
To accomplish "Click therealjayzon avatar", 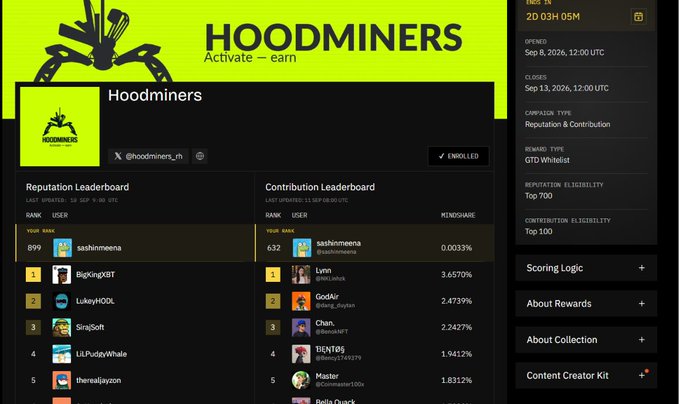I will (x=61, y=380).
